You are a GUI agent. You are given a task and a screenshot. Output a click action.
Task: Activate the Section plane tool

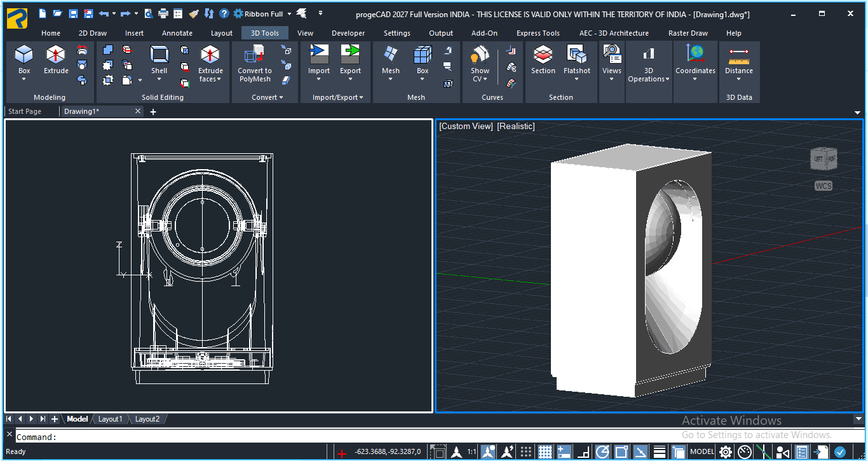543,55
